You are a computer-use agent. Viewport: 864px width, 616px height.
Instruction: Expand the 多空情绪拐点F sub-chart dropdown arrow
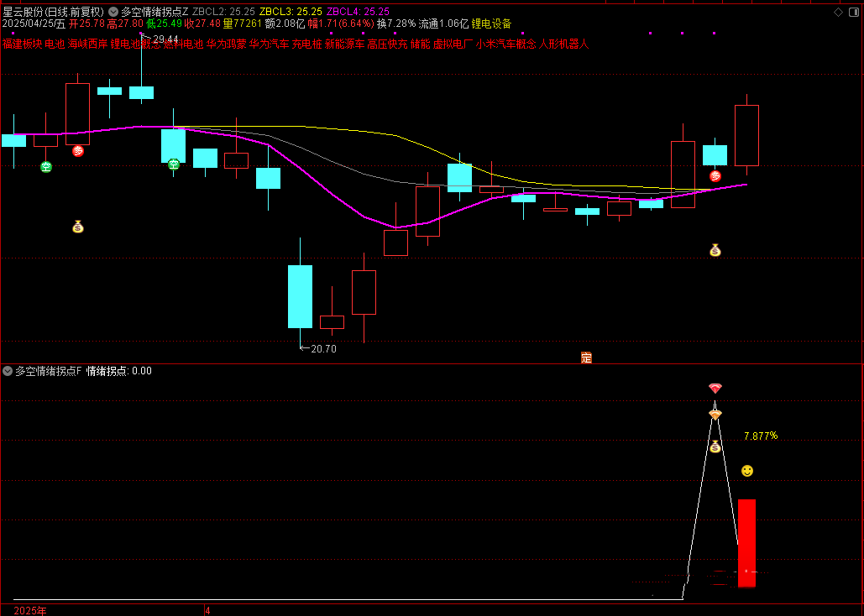(8, 370)
